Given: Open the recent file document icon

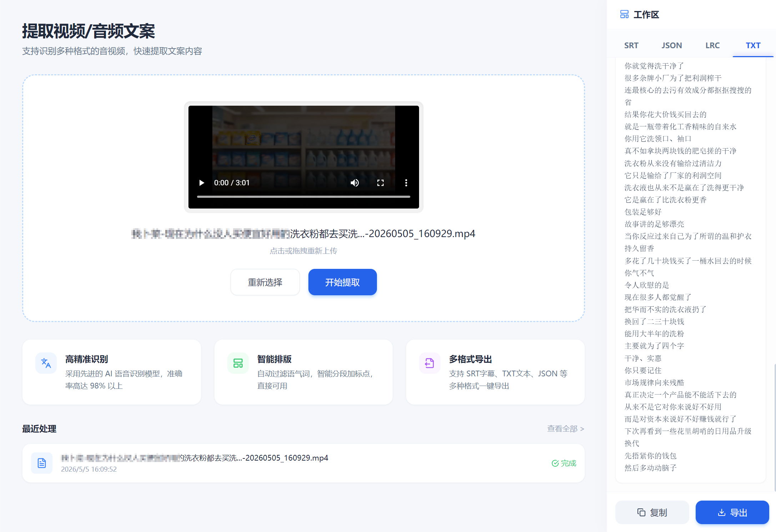Looking at the screenshot, I should pyautogui.click(x=42, y=463).
